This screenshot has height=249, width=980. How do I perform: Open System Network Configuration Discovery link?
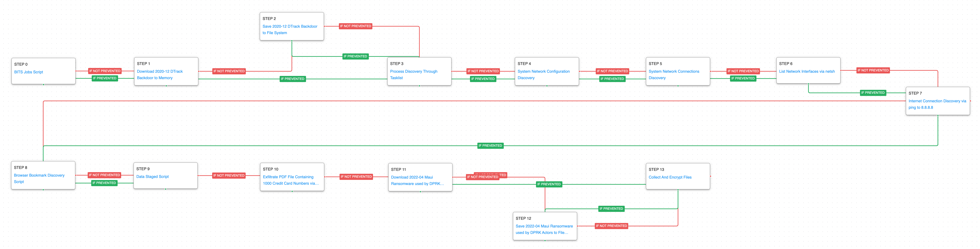pos(543,72)
